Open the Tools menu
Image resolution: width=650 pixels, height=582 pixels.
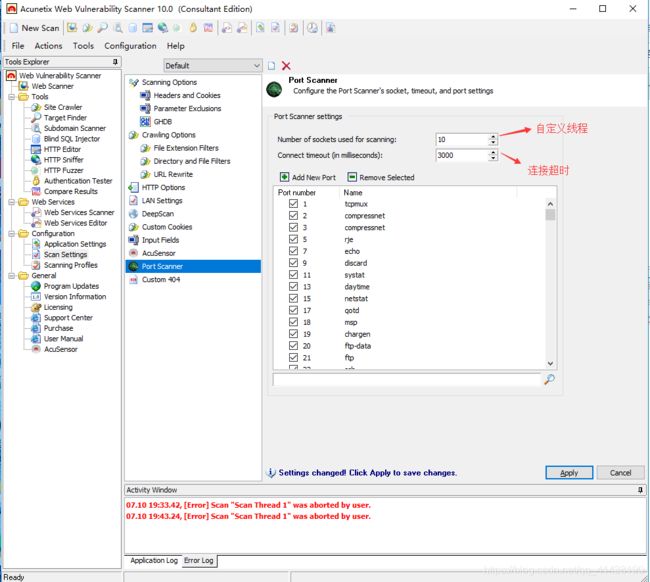[x=83, y=46]
